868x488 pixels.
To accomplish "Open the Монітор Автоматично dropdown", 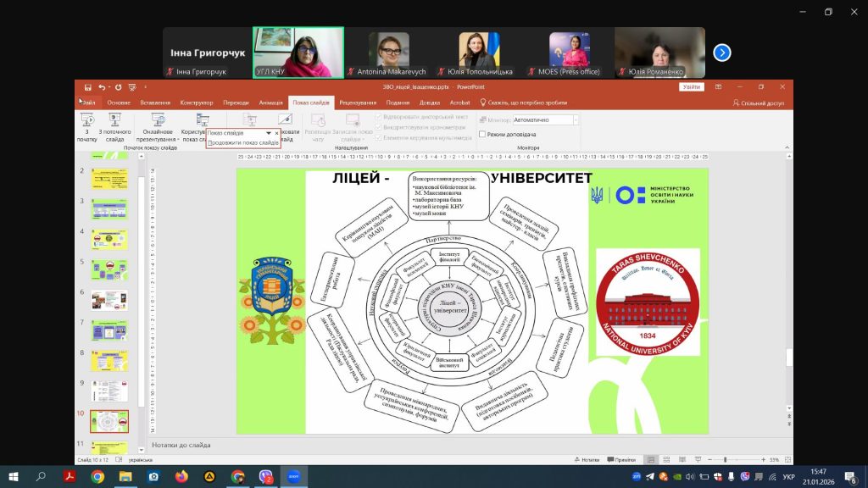I will pos(575,120).
